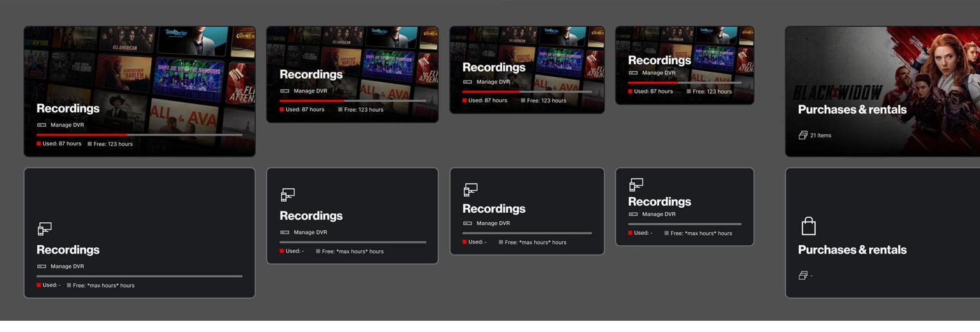980x332 pixels.
Task: Open Manage DVR on the smallest artwork Recordings card
Action: (659, 72)
